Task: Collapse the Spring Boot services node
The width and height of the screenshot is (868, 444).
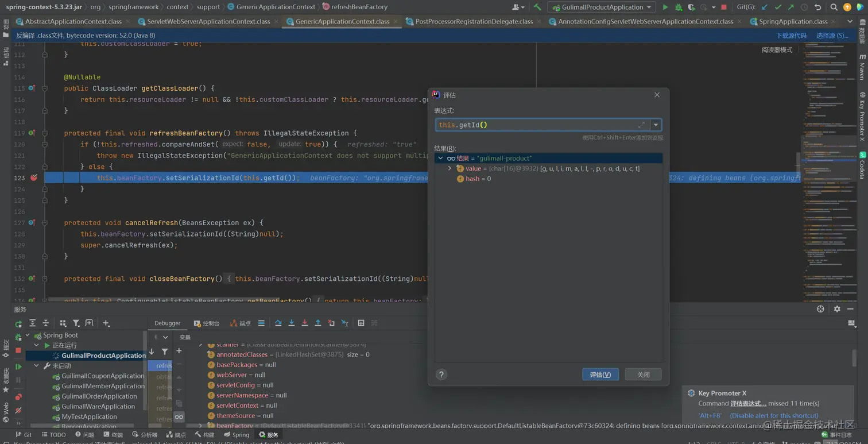Action: click(x=29, y=335)
